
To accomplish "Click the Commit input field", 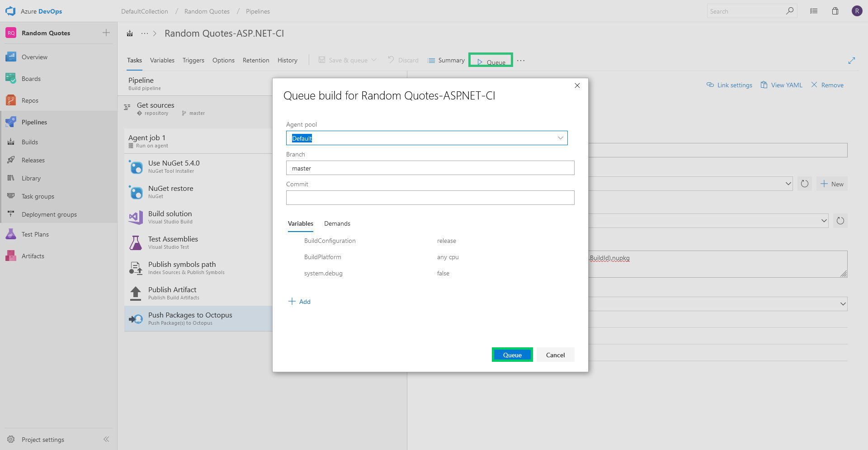I will coord(430,198).
